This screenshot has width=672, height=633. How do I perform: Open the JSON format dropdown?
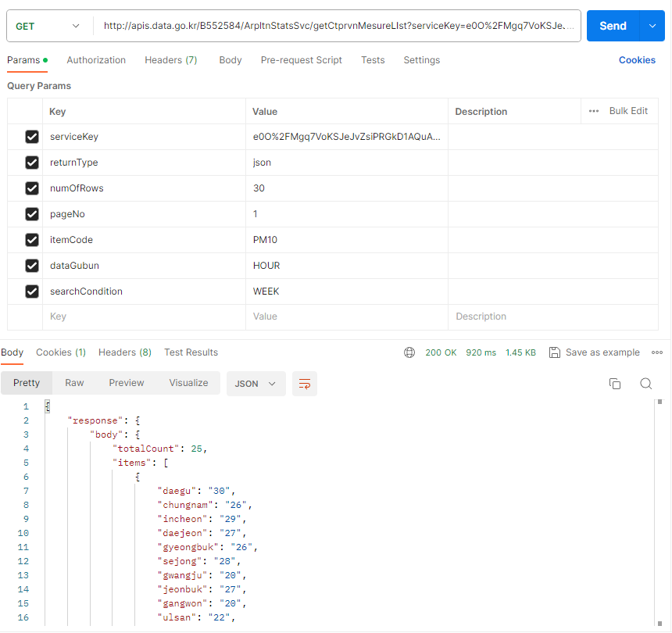pyautogui.click(x=256, y=384)
